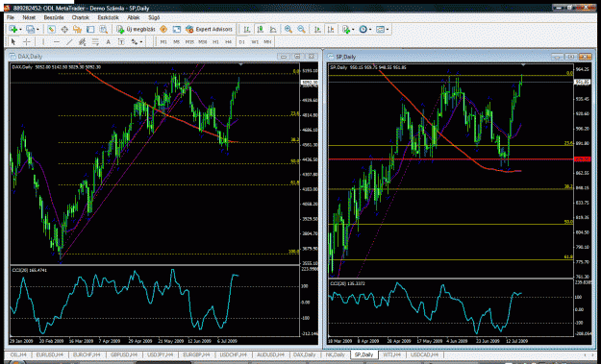Click the full screen chart icon
The image size is (601, 364).
pyautogui.click(x=176, y=29)
